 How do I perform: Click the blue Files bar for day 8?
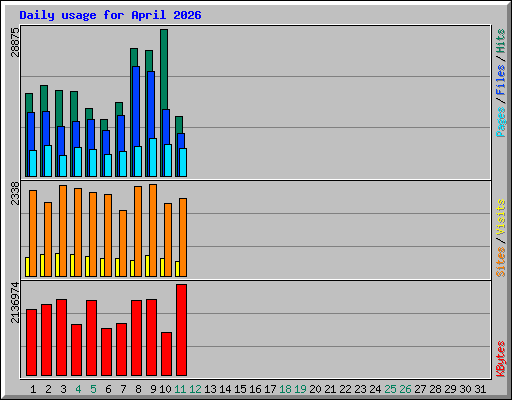coord(136,106)
